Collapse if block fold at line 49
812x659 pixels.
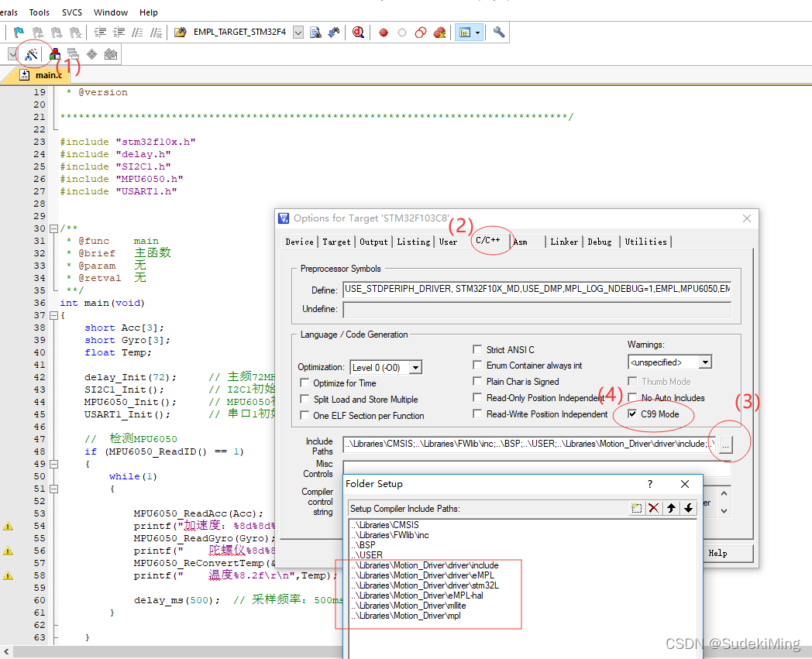pos(53,465)
